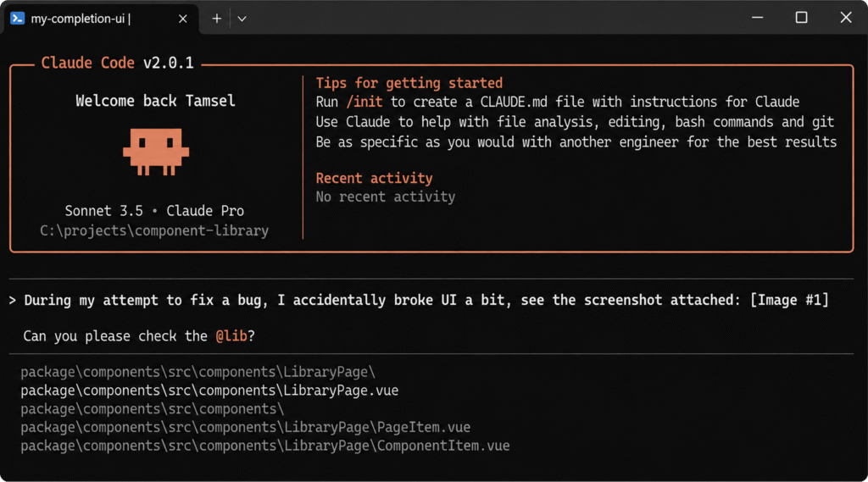This screenshot has width=868, height=482.
Task: Close the terminal window
Action: coord(845,18)
